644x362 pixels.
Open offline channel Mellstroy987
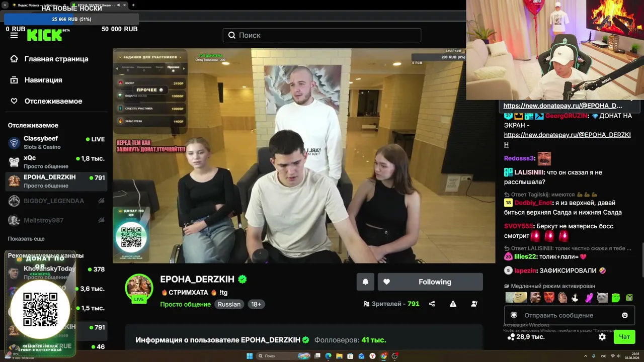[x=56, y=220]
